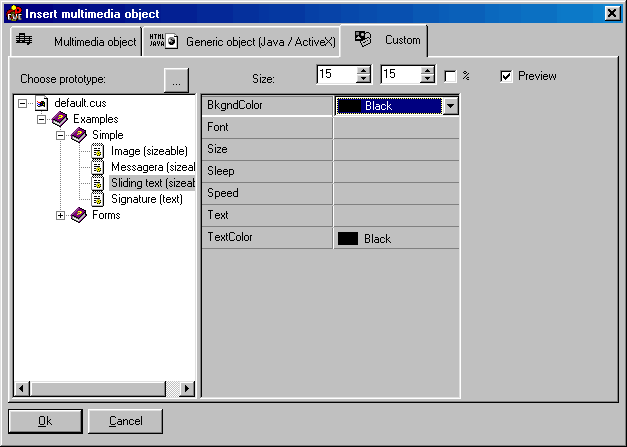
Task: Click the default.cus file icon
Action: [x=42, y=103]
